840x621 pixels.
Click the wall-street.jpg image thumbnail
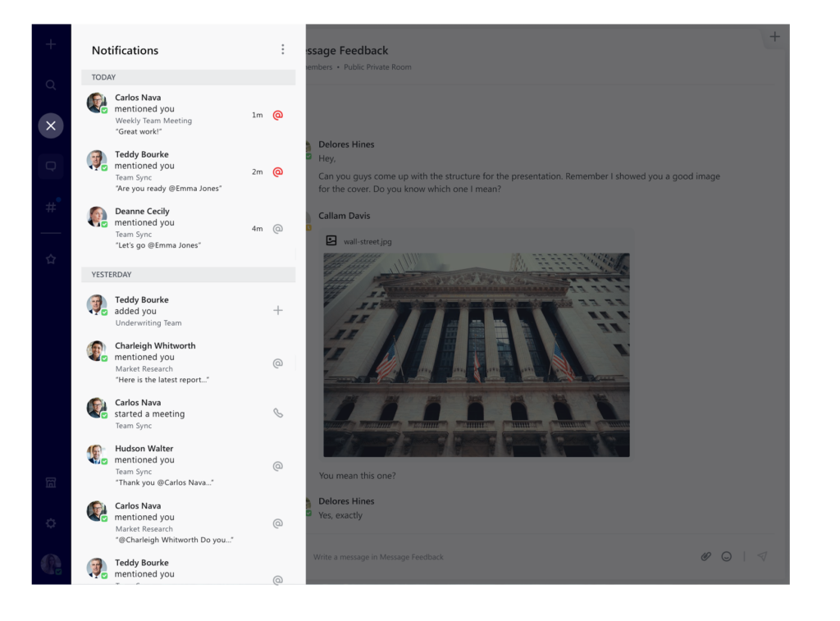[x=476, y=354]
